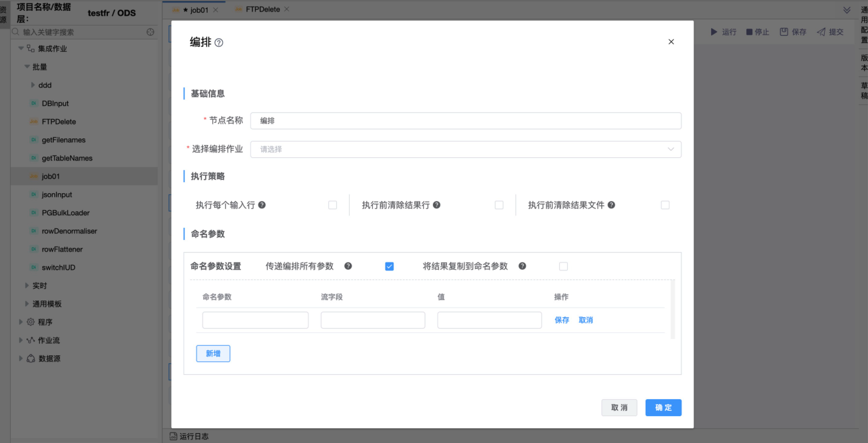Screen dimensions: 868x443
Task: Switch to the FTPDelete tab
Action: click(262, 9)
